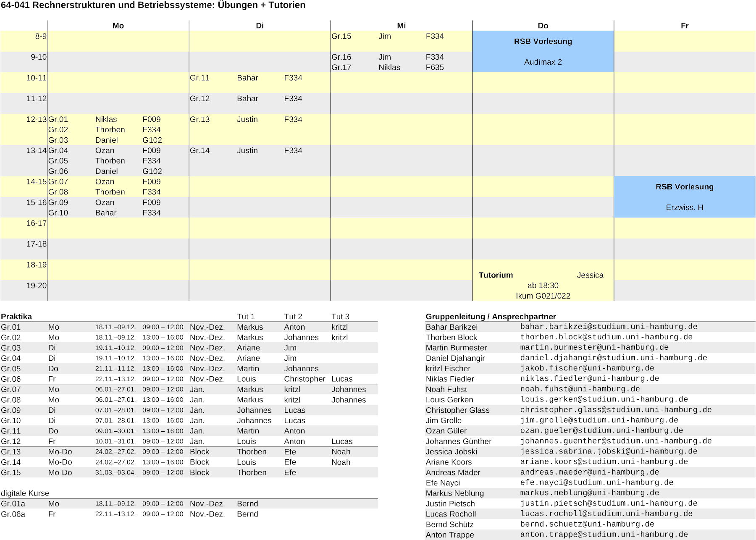756x540 pixels.
Task: Click the name 'Efe Nayci'
Action: tap(443, 483)
